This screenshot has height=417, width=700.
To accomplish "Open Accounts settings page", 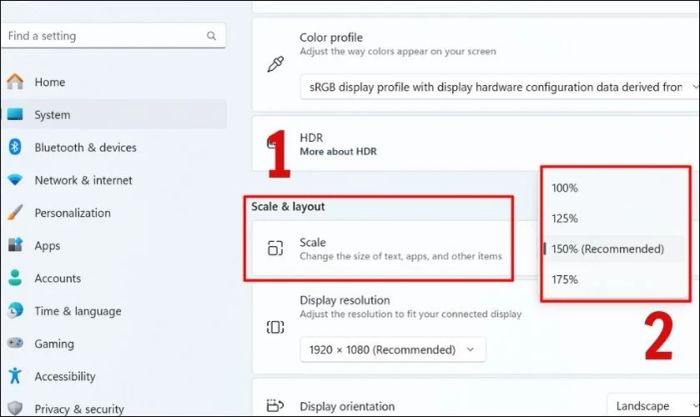I will pyautogui.click(x=114, y=278).
